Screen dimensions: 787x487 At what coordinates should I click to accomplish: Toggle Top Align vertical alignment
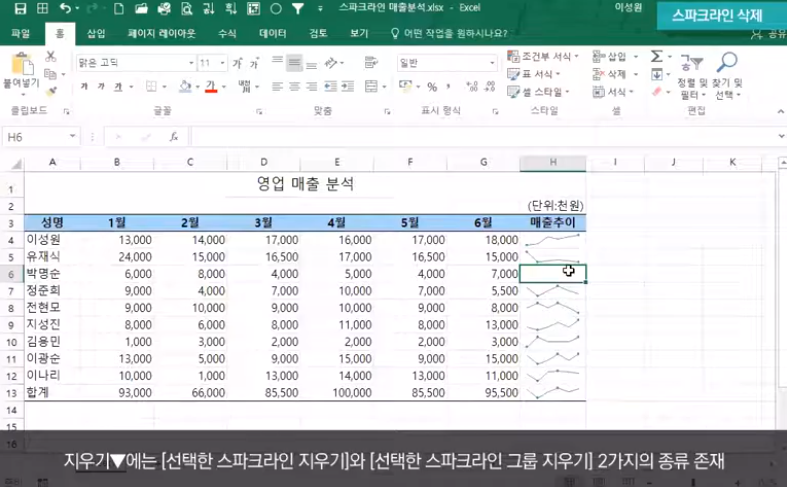coord(277,61)
